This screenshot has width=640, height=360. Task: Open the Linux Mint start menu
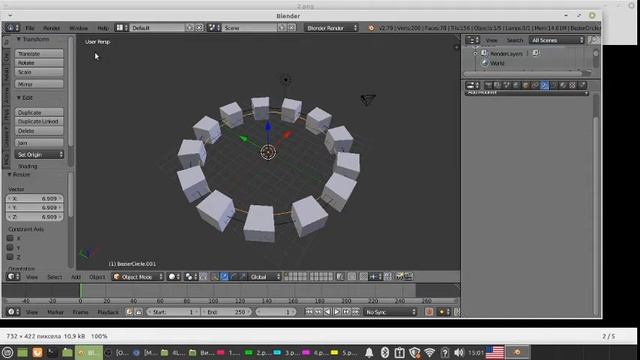pyautogui.click(x=7, y=352)
